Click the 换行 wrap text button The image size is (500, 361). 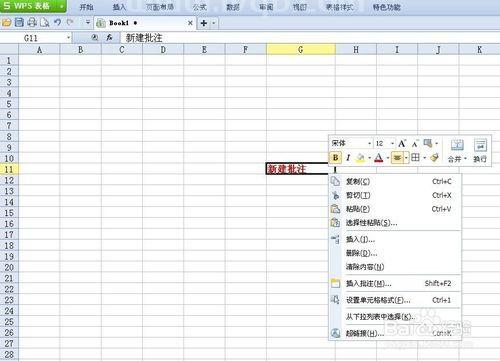click(x=480, y=151)
